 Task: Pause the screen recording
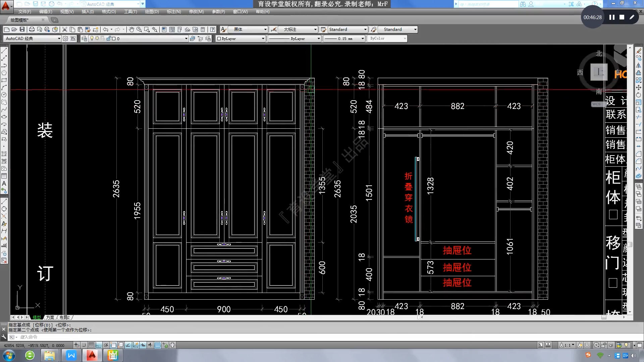[612, 17]
